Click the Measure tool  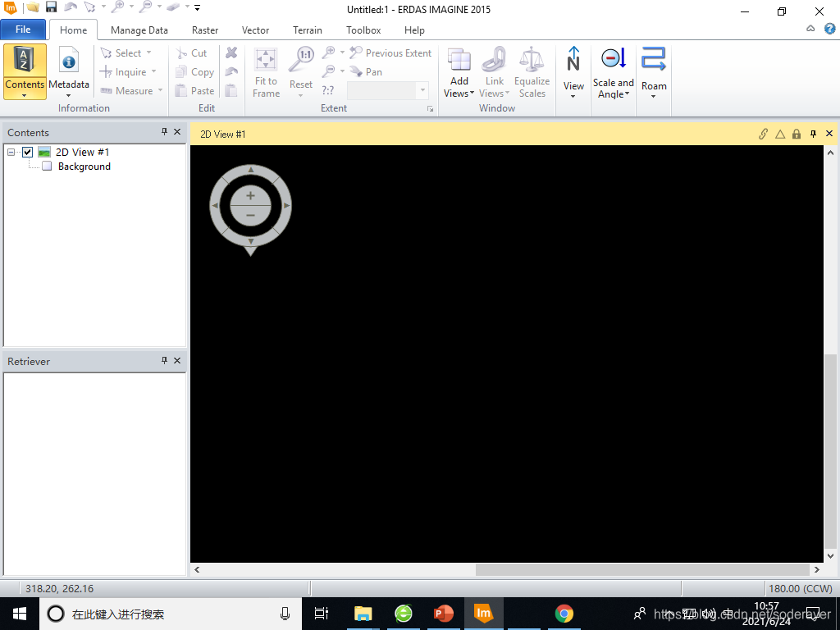coord(126,90)
